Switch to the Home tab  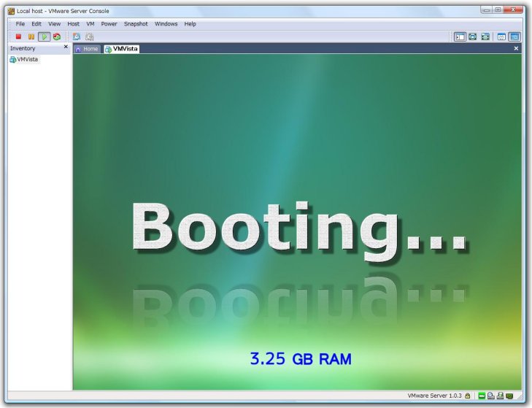tap(87, 49)
